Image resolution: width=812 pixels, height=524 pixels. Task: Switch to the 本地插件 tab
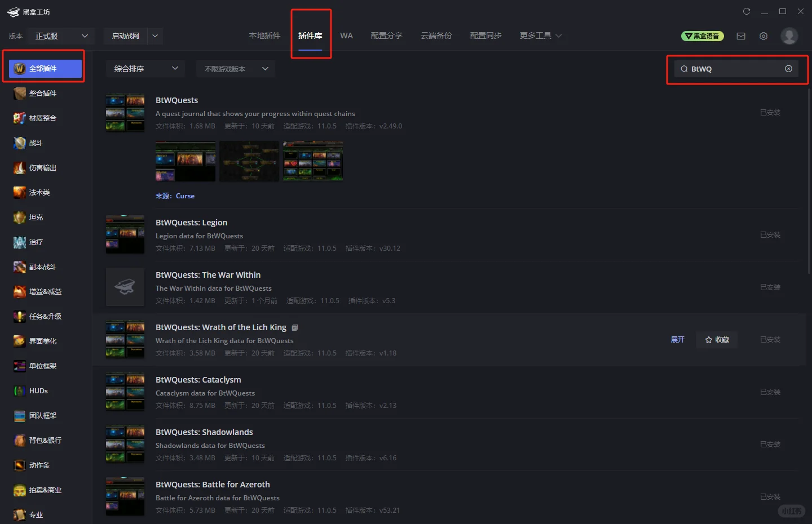[x=264, y=36]
